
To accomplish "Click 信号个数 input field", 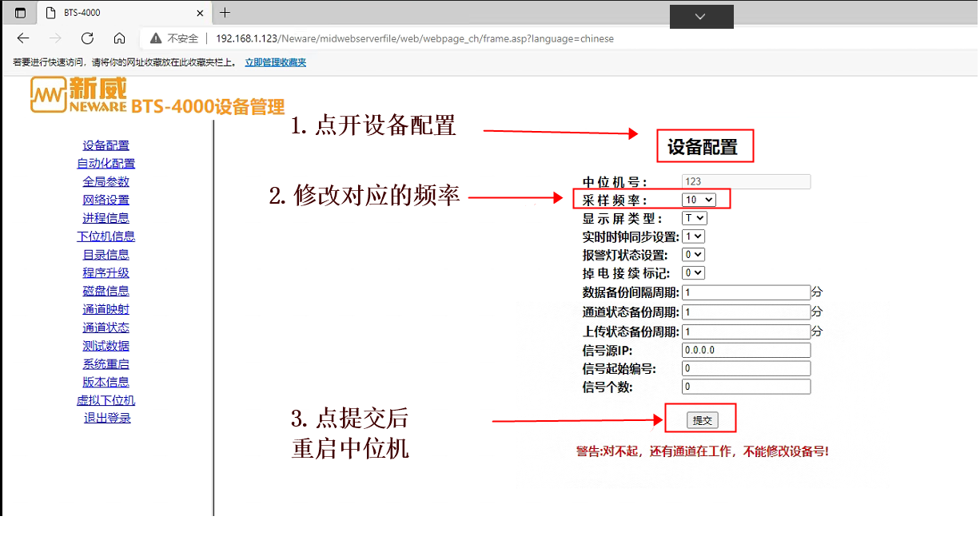I will pyautogui.click(x=746, y=387).
